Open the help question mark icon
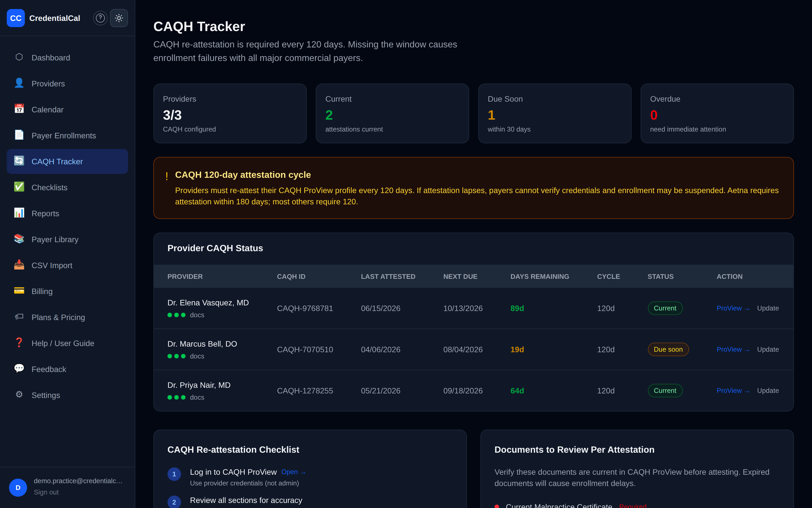Image resolution: width=812 pixels, height=508 pixels. coord(100,18)
